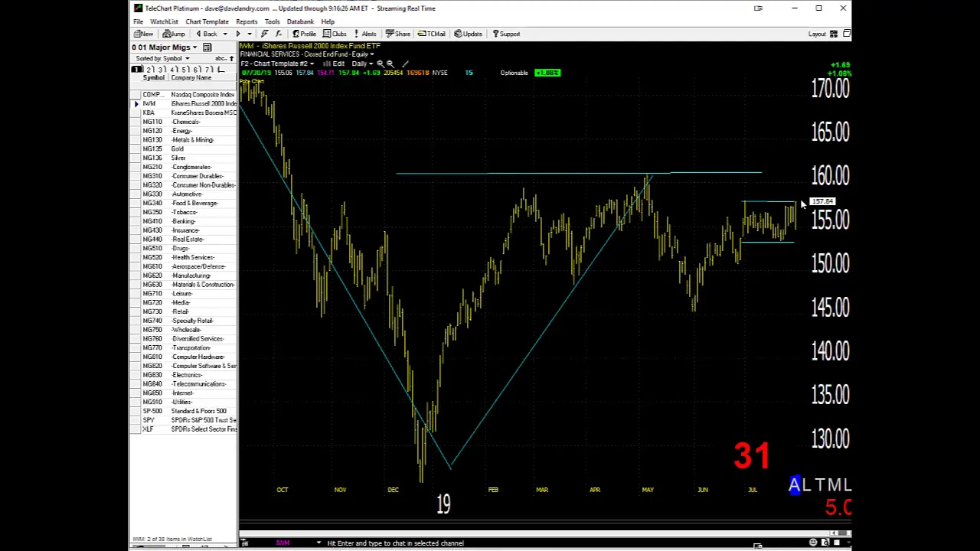The width and height of the screenshot is (980, 551).
Task: Click the Symbol column header
Action: pyautogui.click(x=153, y=78)
